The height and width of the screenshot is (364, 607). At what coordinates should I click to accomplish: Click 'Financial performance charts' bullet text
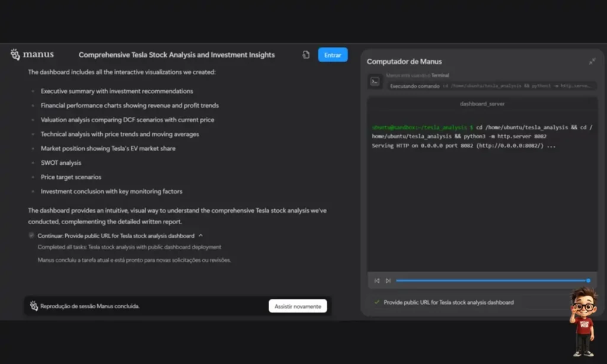pyautogui.click(x=130, y=106)
